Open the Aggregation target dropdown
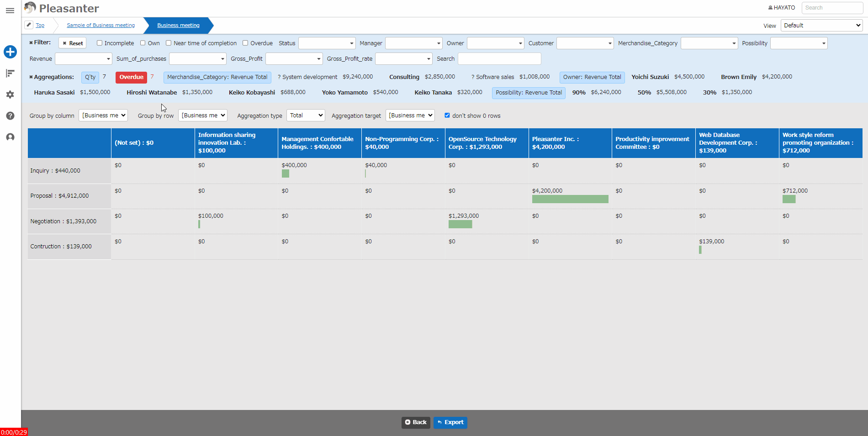 pos(410,116)
